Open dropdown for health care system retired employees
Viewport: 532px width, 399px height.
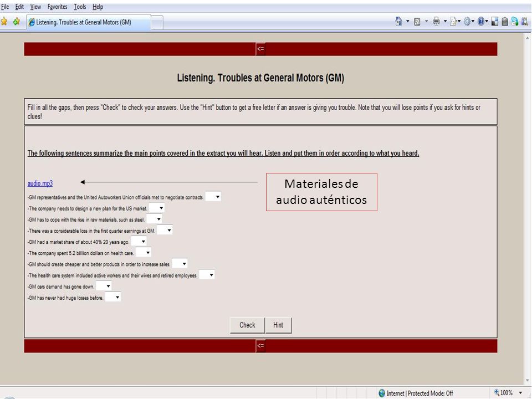point(207,275)
